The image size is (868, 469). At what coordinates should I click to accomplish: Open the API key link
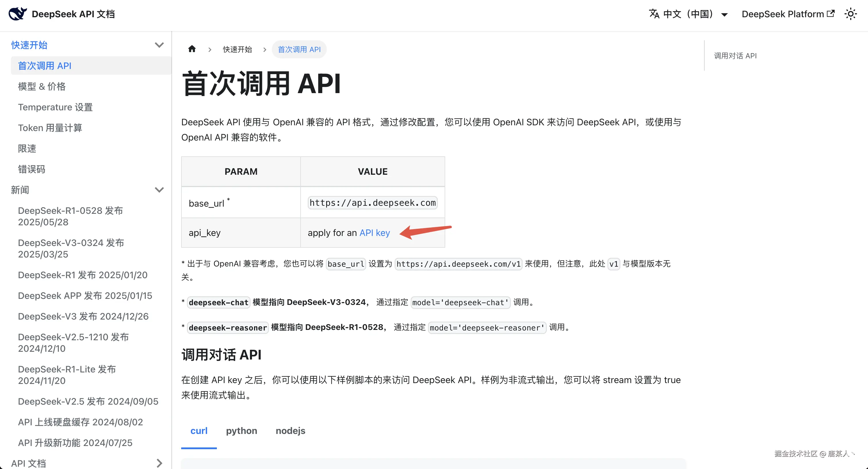click(x=374, y=233)
